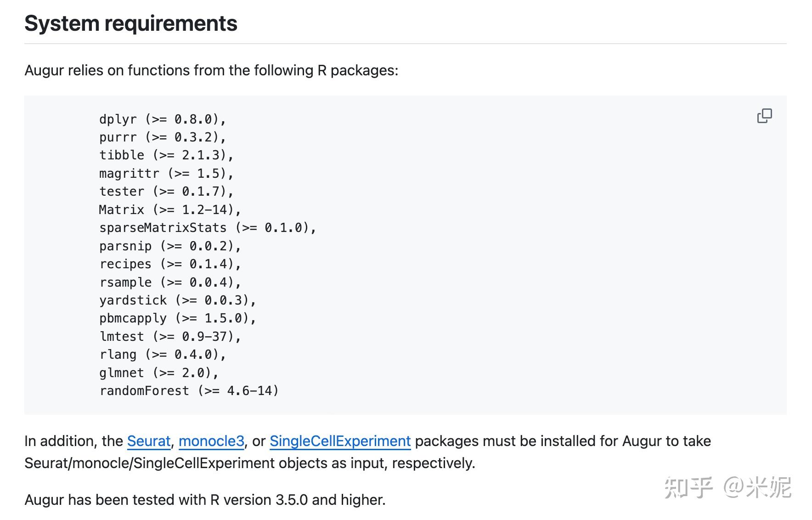Image resolution: width=812 pixels, height=520 pixels.
Task: Click the 'Augur relies on functions' sentence
Action: (211, 70)
